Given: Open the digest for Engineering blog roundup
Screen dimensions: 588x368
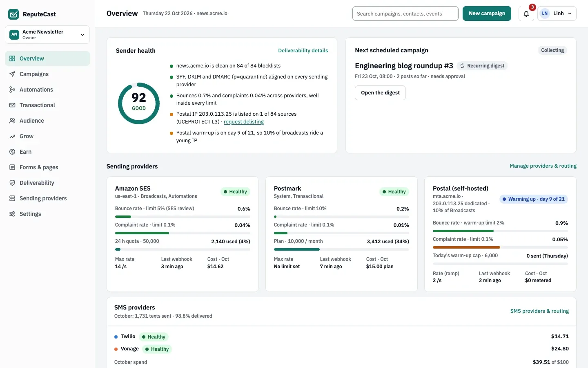Looking at the screenshot, I should click(x=380, y=93).
